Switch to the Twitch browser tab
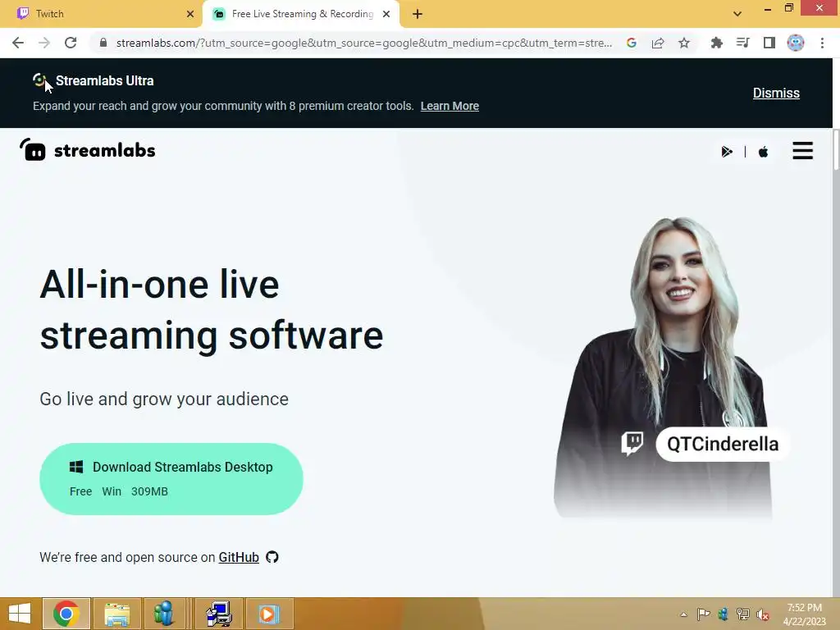Screen dimensions: 840x630 101,14
